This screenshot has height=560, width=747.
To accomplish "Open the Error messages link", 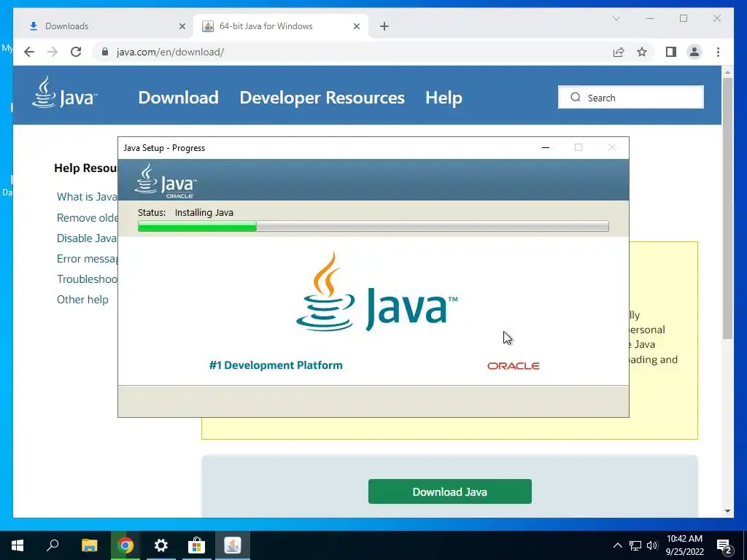I will pos(88,259).
